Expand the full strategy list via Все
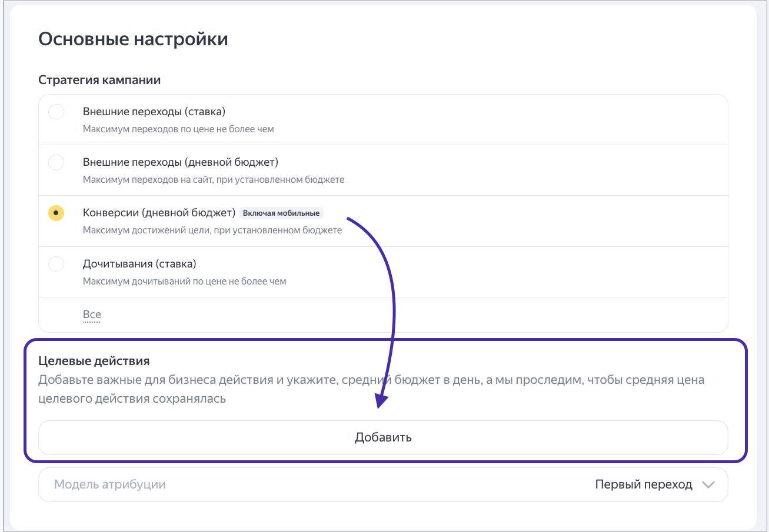The image size is (769, 532). (91, 314)
